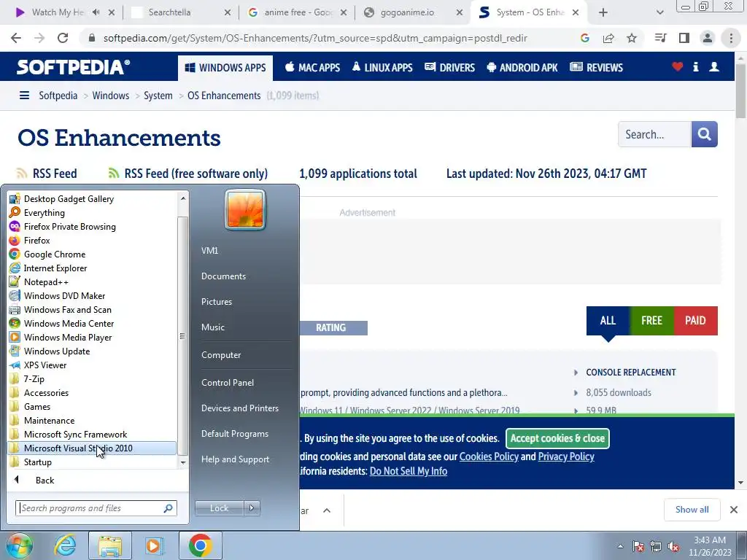Go back using Chrome's back arrow
The height and width of the screenshot is (560, 747).
pos(16,38)
